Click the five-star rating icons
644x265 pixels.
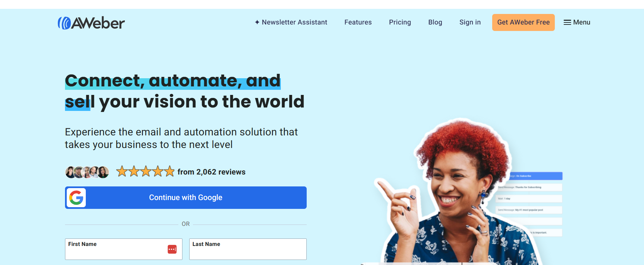pos(145,171)
